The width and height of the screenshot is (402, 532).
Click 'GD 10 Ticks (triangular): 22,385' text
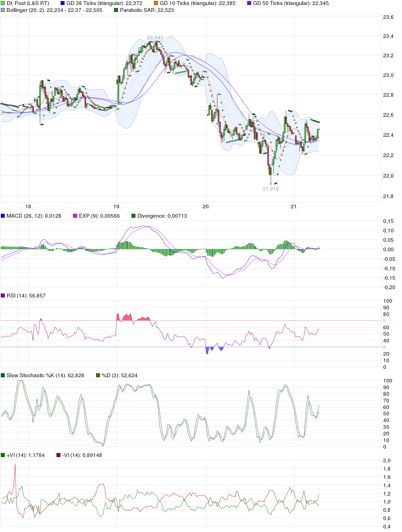tap(198, 3)
